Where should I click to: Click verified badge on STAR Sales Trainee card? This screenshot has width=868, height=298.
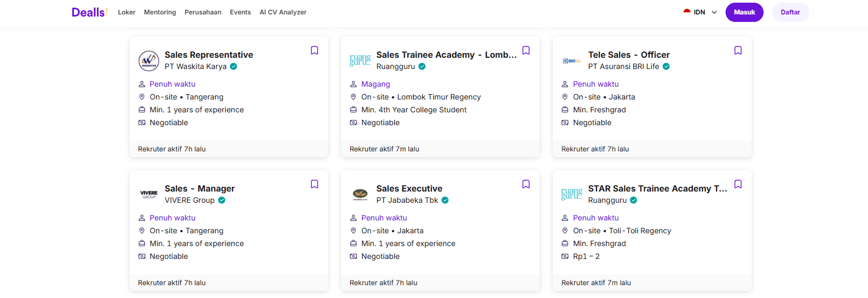tap(633, 200)
